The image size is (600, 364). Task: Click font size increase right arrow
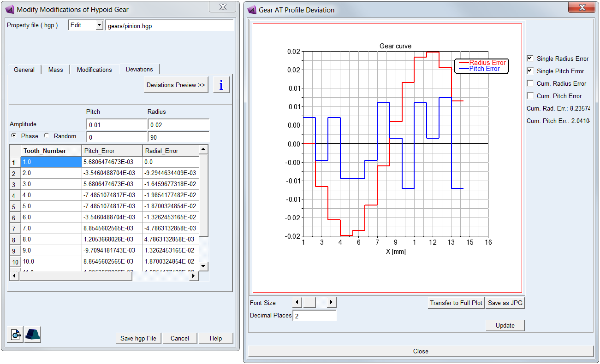point(332,302)
